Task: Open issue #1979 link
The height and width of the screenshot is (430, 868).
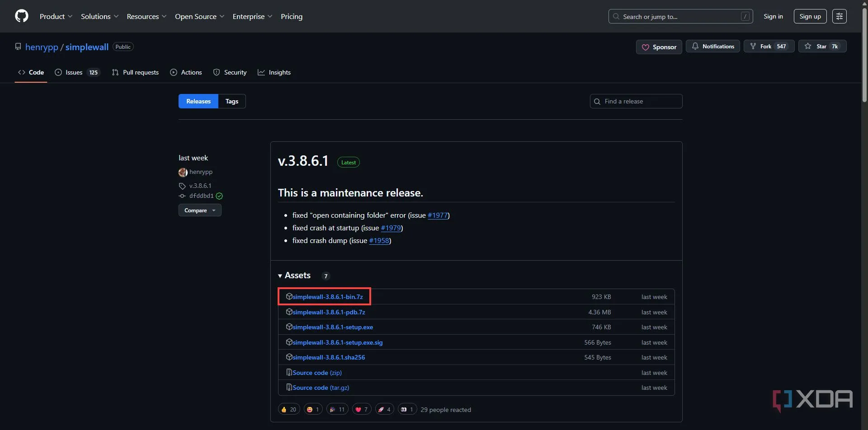Action: 391,228
